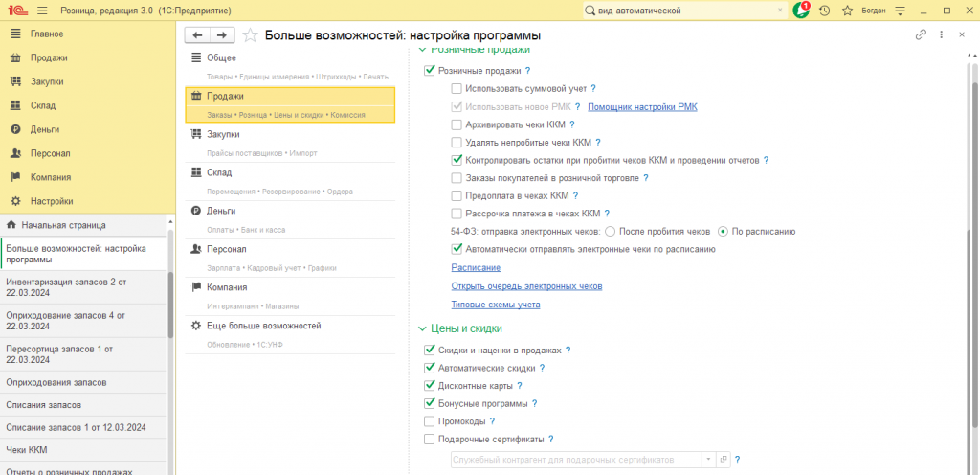
Task: Copy link to this settings page
Action: tap(921, 35)
